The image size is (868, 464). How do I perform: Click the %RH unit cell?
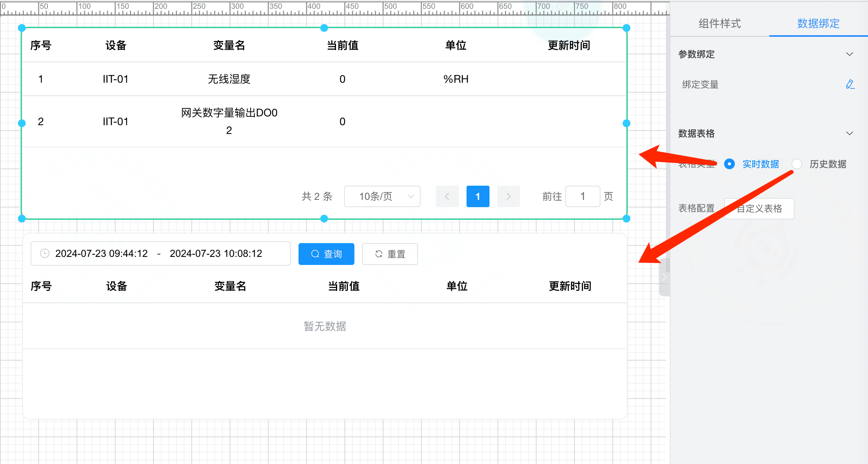(456, 79)
